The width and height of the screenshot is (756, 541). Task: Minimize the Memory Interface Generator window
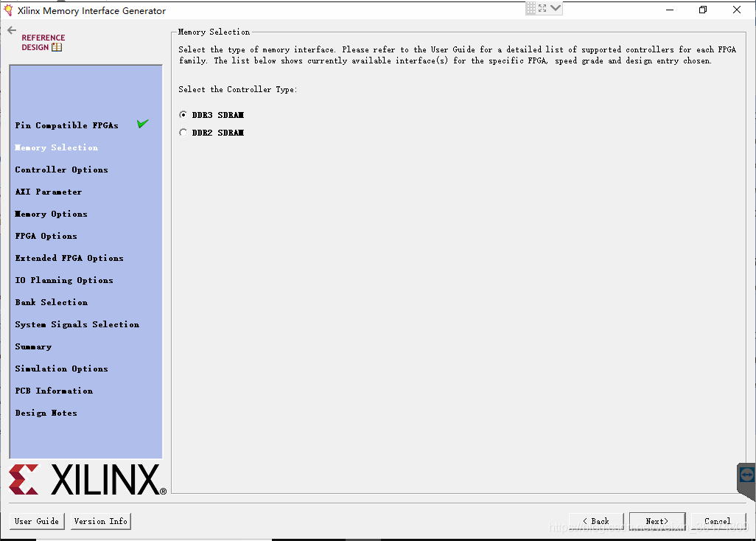click(x=670, y=10)
